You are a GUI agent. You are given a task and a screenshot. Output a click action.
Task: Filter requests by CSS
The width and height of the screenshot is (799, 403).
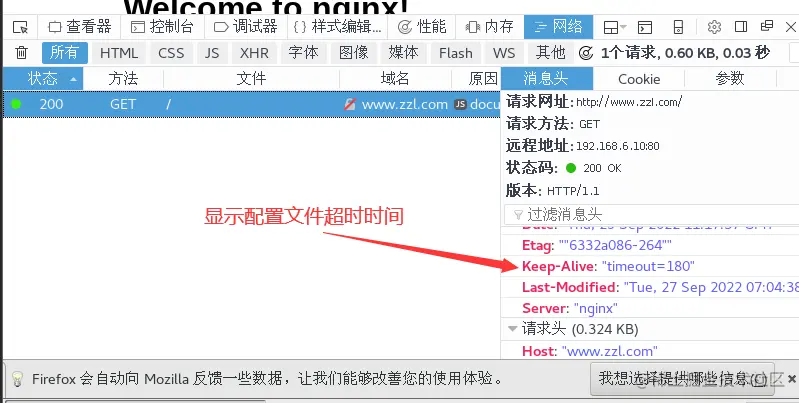171,53
